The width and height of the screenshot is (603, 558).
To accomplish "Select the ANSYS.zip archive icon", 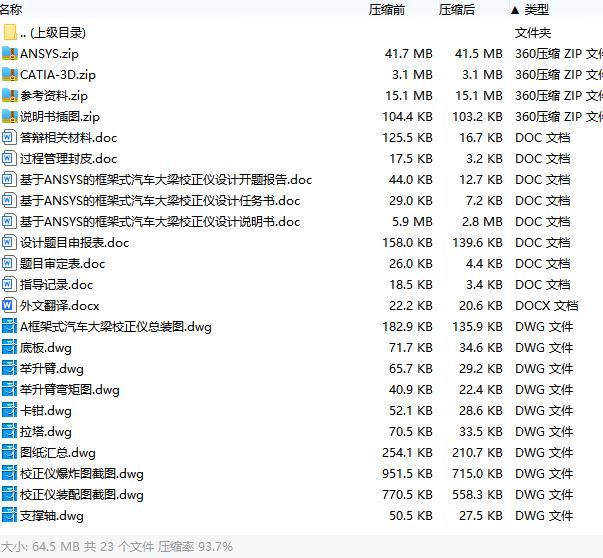I will pos(10,54).
